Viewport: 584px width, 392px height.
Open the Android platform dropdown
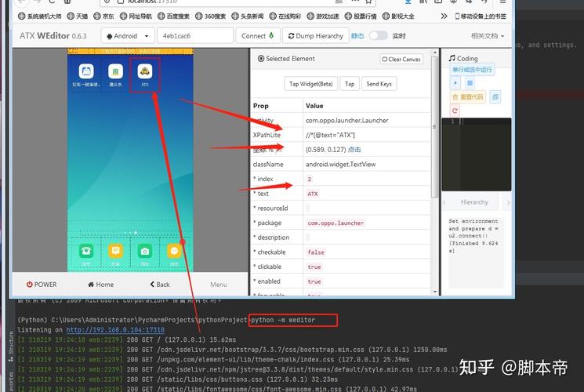pos(127,36)
